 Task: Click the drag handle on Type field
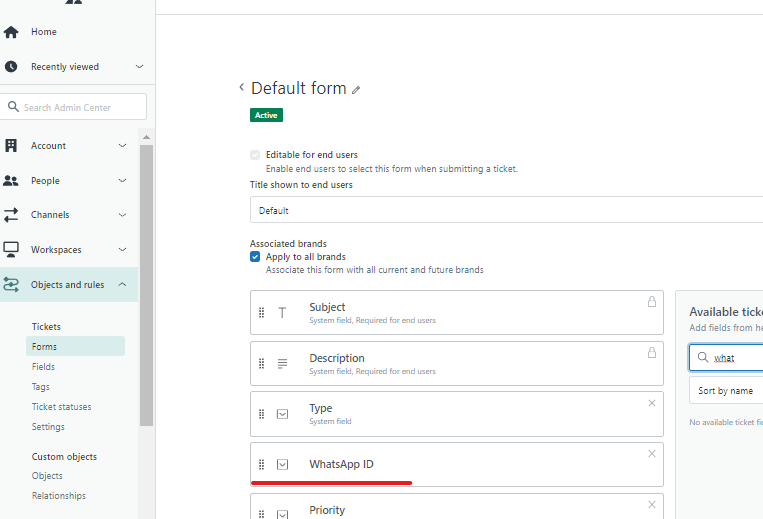(261, 414)
